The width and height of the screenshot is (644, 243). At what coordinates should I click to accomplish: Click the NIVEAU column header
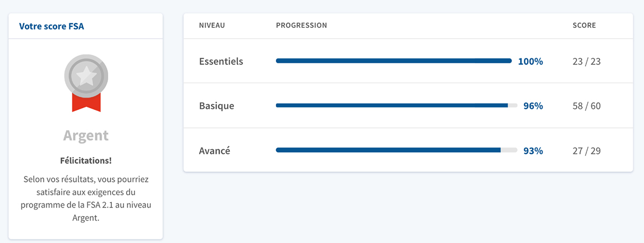pyautogui.click(x=212, y=25)
